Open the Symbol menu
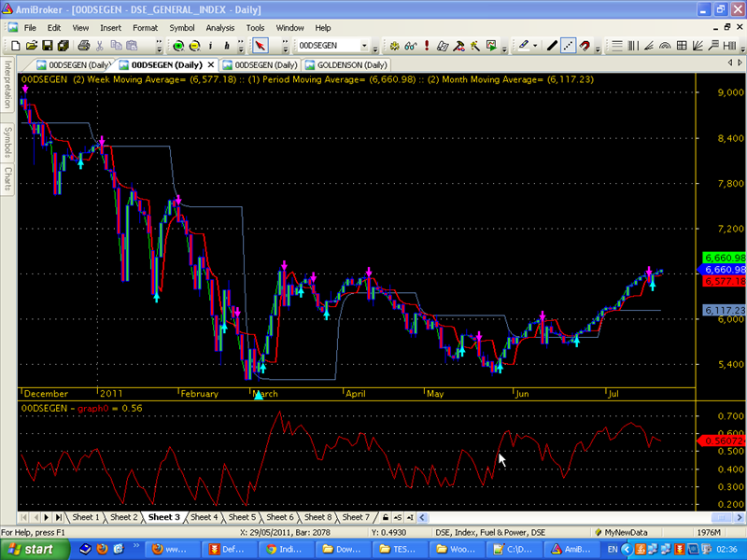Screen dimensions: 747x560 181,28
